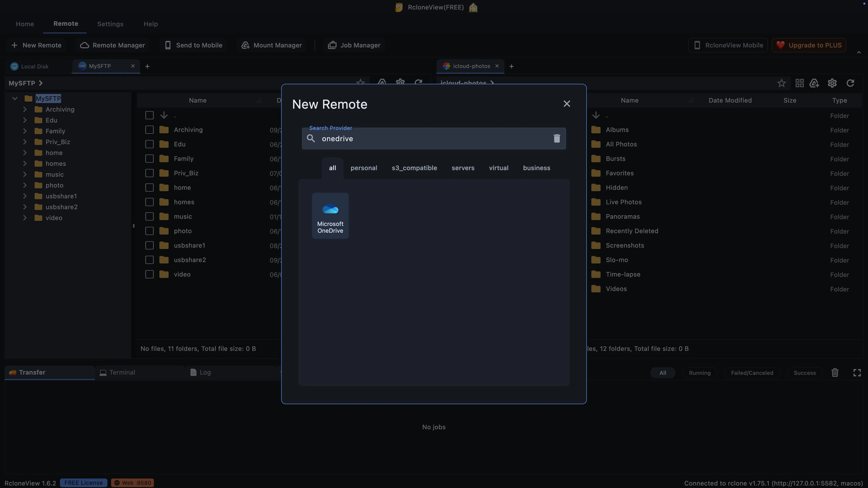Check the Family folder checkbox
Image resolution: width=868 pixels, height=488 pixels.
point(149,159)
